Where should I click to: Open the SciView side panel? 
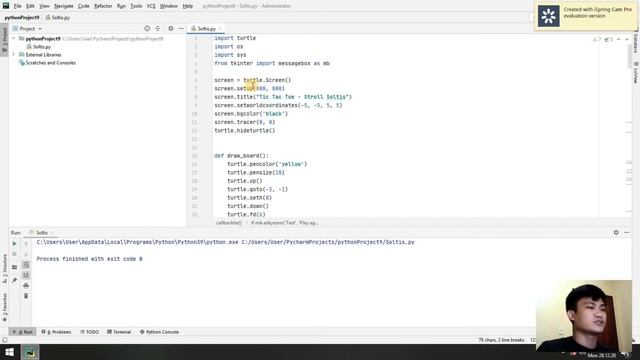tap(636, 73)
